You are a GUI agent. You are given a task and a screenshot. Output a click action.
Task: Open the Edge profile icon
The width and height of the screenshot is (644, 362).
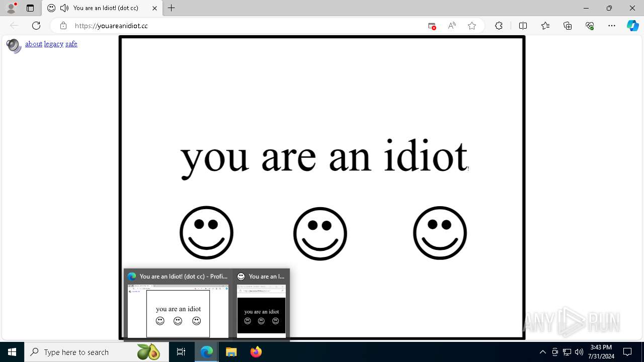(x=11, y=8)
